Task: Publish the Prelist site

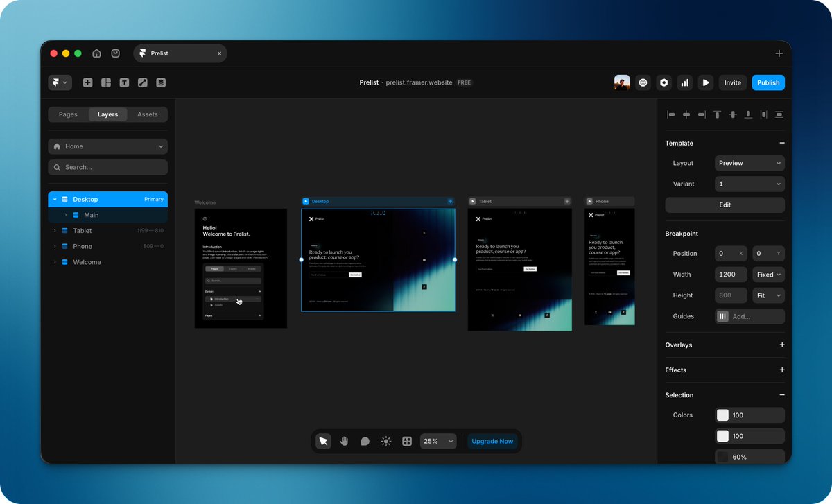Action: (768, 82)
